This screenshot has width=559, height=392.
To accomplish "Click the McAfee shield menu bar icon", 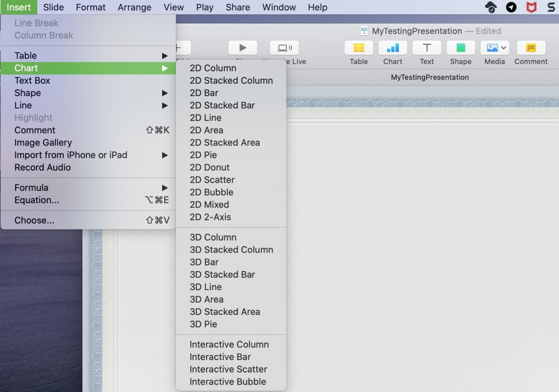I will pyautogui.click(x=531, y=7).
